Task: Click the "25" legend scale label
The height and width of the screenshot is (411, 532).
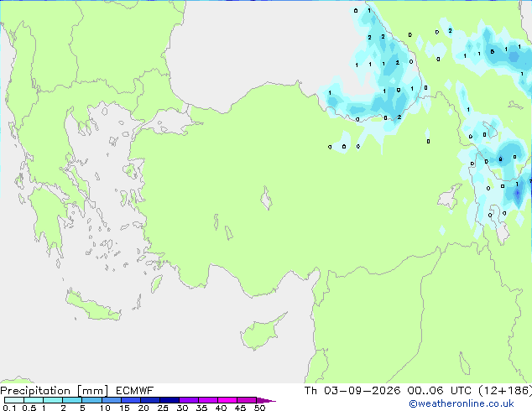Action: click(163, 408)
